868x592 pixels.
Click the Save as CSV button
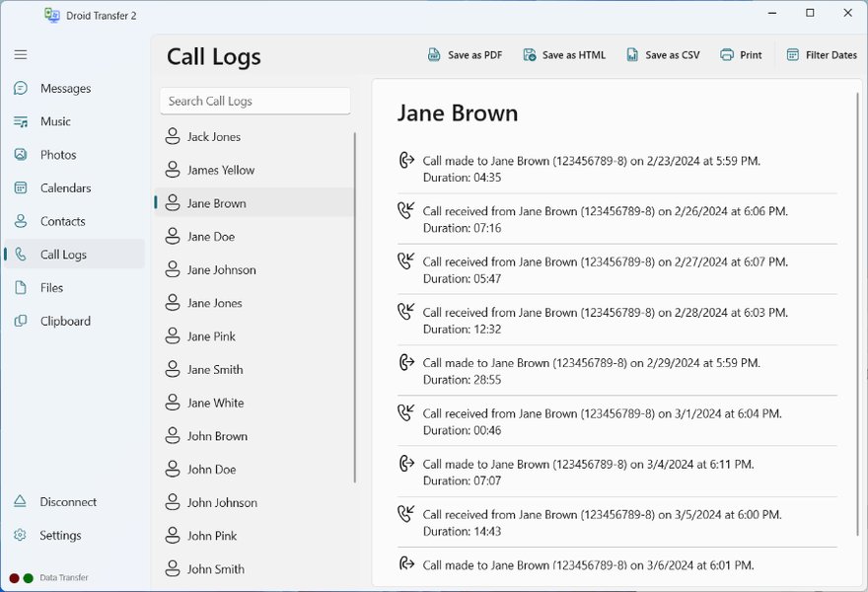click(662, 55)
